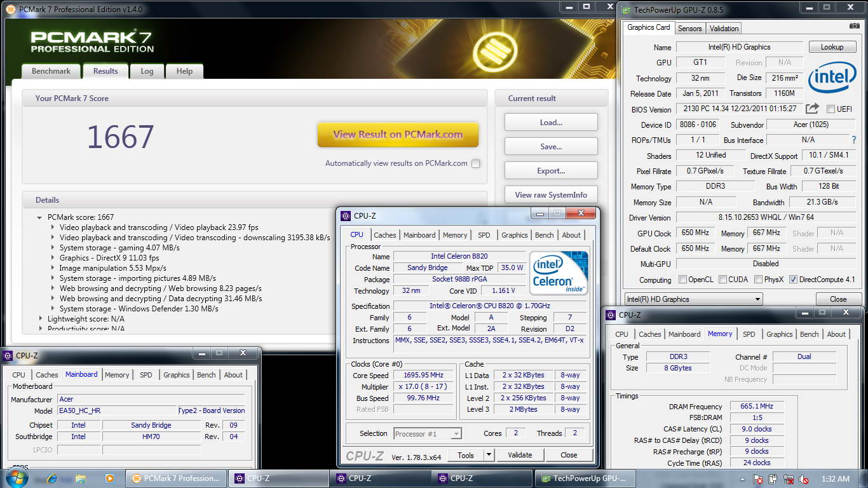
Task: Click the DRAM Frequency 665.1 MHz value
Action: [x=757, y=407]
